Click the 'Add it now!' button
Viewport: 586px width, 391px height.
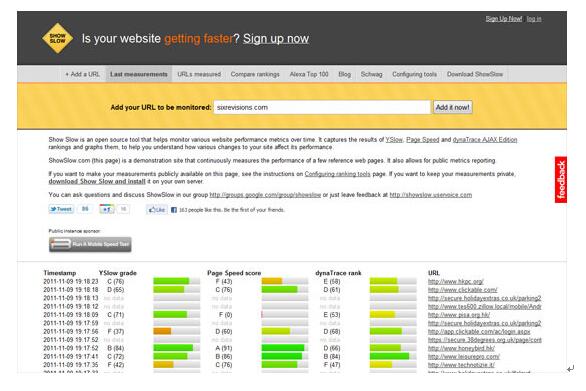click(x=453, y=107)
